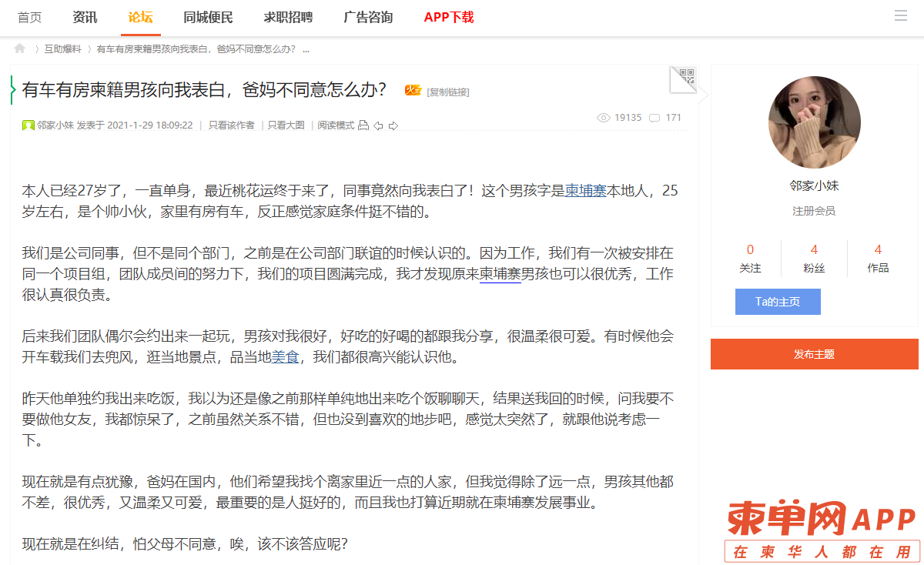Click author name 邻家小妹 under the title
Image resolution: width=924 pixels, height=565 pixels.
55,125
